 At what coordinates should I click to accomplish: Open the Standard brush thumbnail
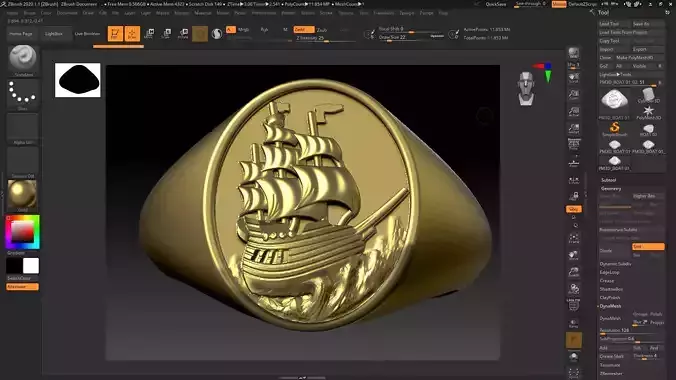23,60
